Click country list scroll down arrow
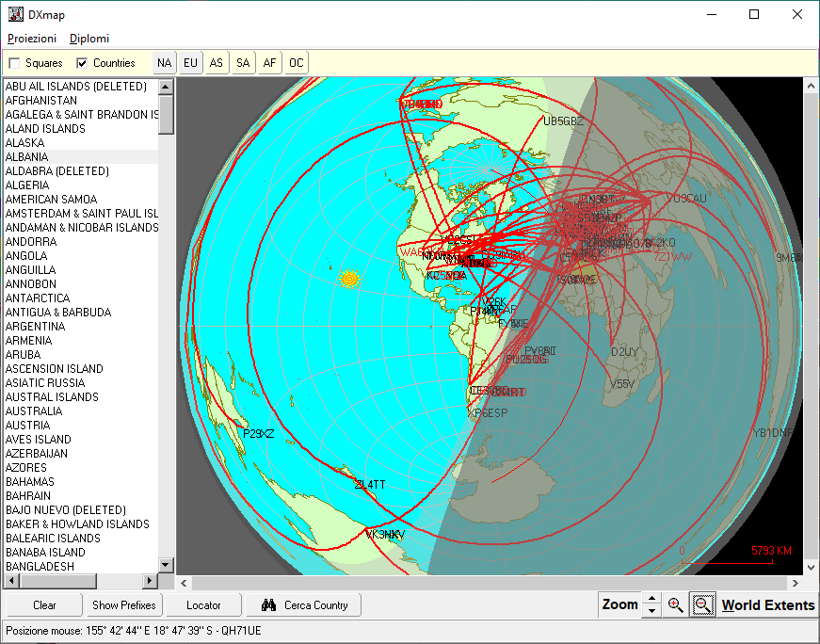Image resolution: width=820 pixels, height=644 pixels. click(x=166, y=565)
